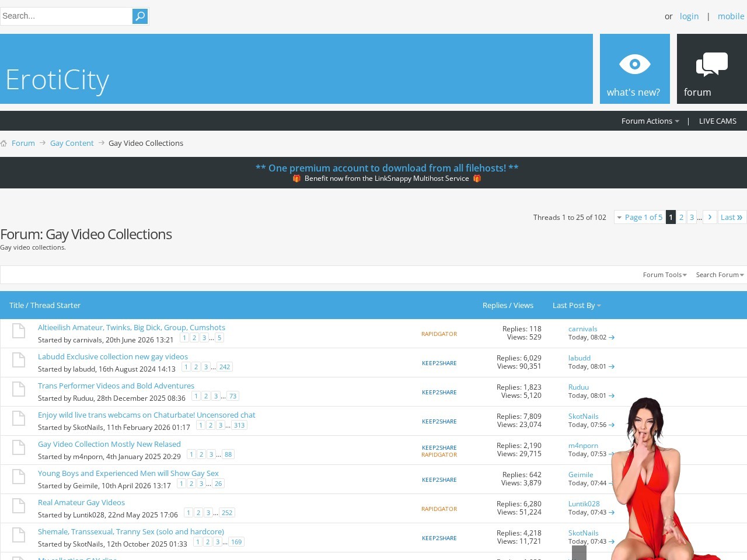
Task: Open Altieeilish Amateur, Twinks thread
Action: point(131,327)
